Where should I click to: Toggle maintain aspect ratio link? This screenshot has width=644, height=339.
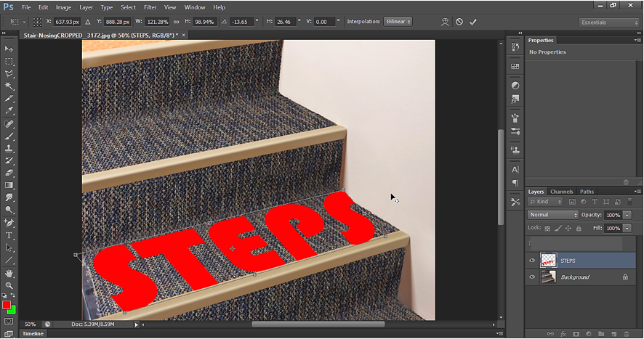tap(176, 22)
